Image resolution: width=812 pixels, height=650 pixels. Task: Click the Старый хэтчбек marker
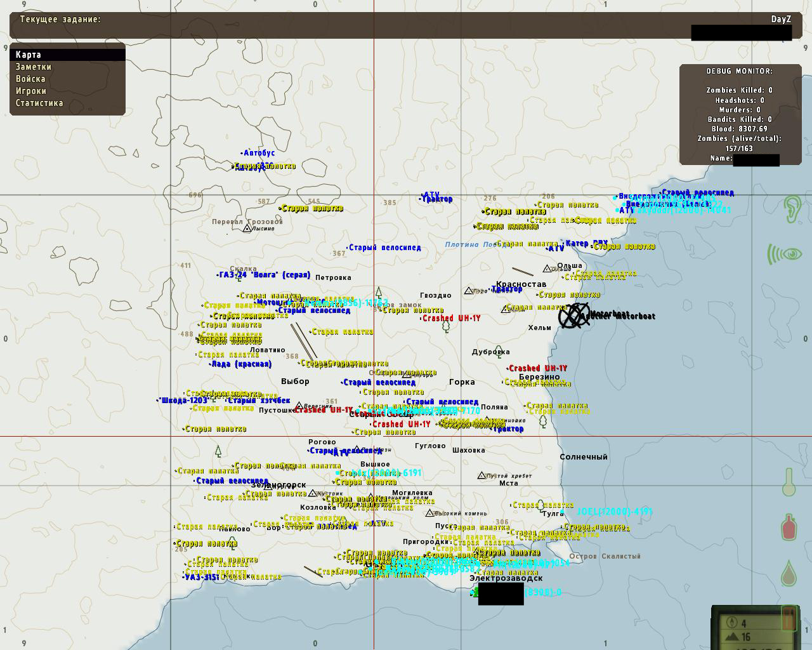pyautogui.click(x=258, y=401)
